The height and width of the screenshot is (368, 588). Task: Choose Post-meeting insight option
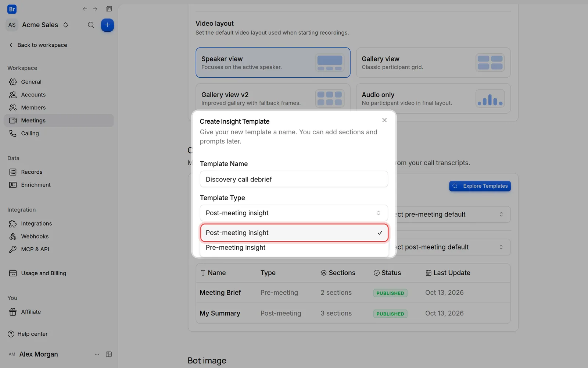[294, 233]
